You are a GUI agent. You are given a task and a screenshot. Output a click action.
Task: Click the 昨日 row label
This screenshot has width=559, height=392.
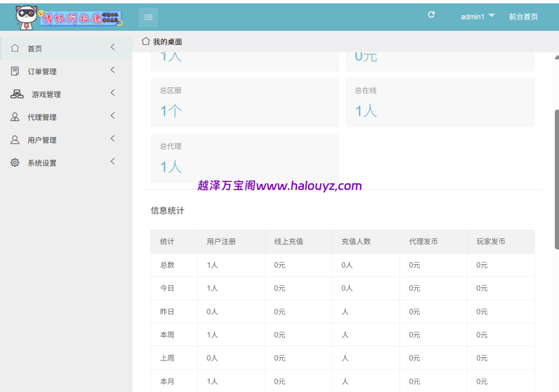(167, 312)
